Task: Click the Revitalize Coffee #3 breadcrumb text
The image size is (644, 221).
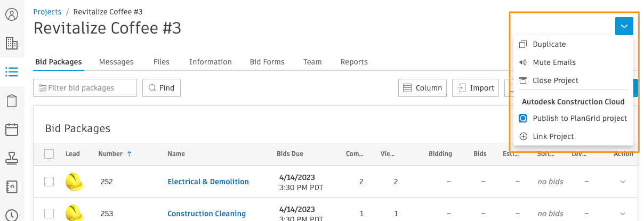Action: point(108,11)
